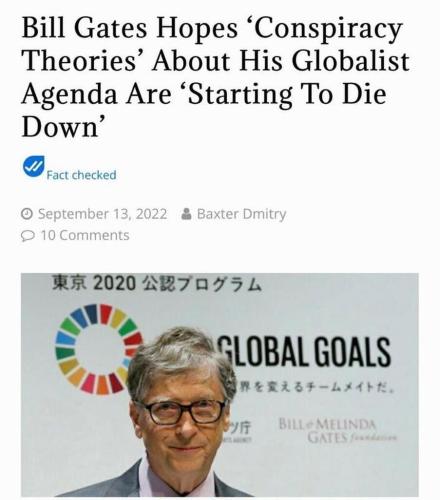Open the September 13, 2022 date link

pyautogui.click(x=102, y=214)
